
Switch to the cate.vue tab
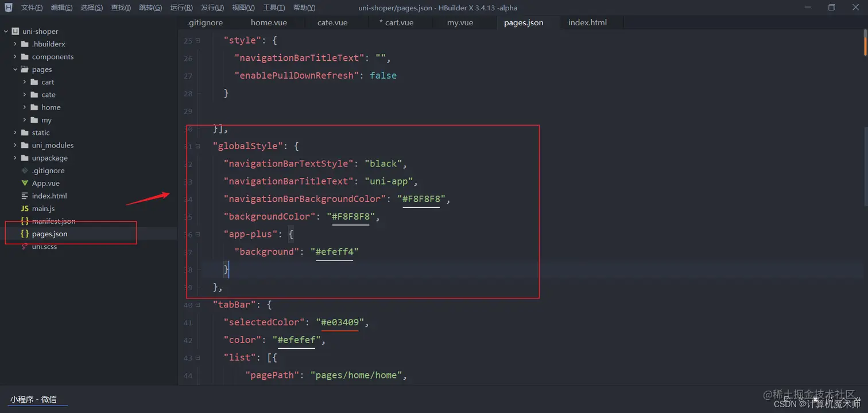click(x=332, y=22)
